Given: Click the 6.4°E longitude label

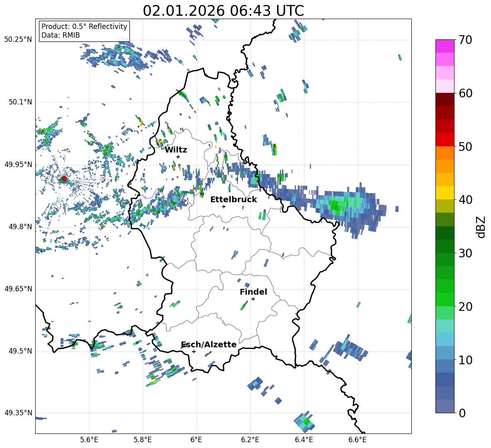Looking at the screenshot, I should [304, 440].
